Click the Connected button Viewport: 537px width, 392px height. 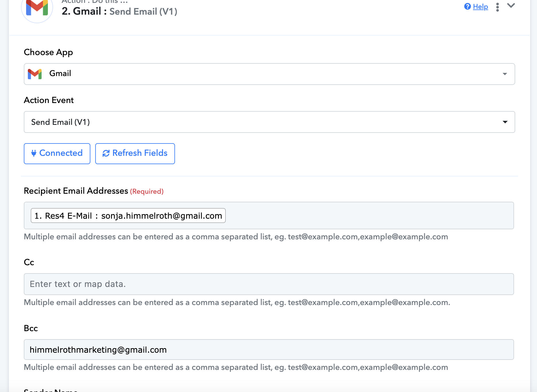[57, 154]
